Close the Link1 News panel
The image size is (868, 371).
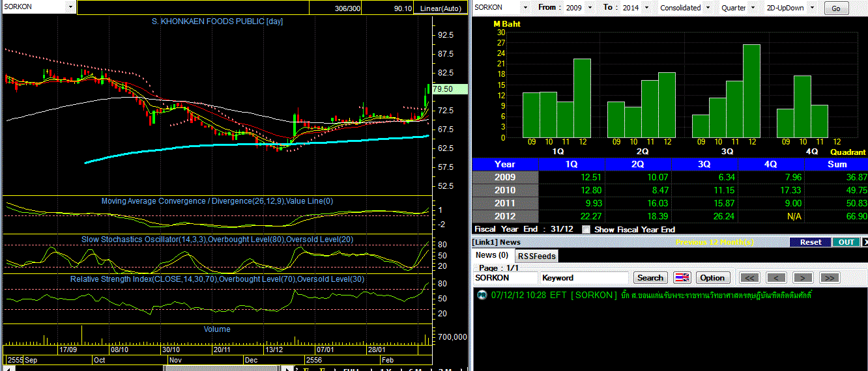click(865, 242)
